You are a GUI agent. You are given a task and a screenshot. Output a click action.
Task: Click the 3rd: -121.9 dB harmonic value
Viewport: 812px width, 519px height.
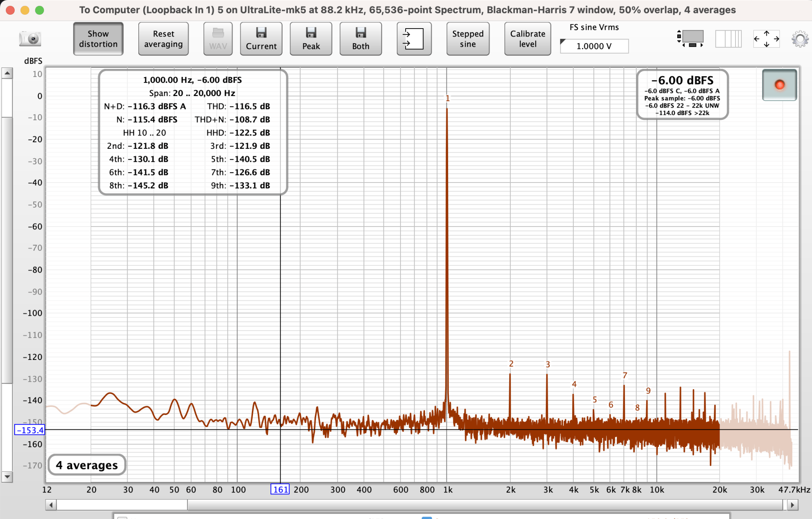click(240, 146)
